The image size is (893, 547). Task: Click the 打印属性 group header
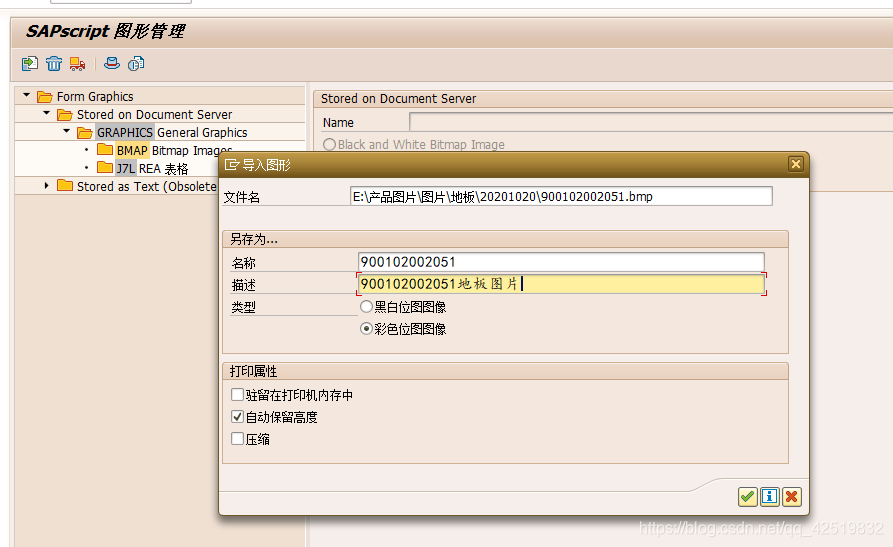click(505, 371)
